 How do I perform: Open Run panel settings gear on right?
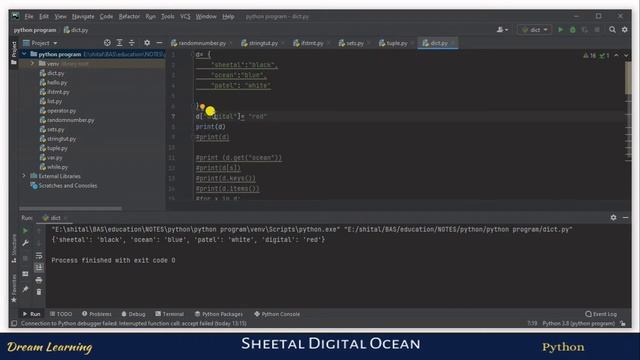coord(613,218)
